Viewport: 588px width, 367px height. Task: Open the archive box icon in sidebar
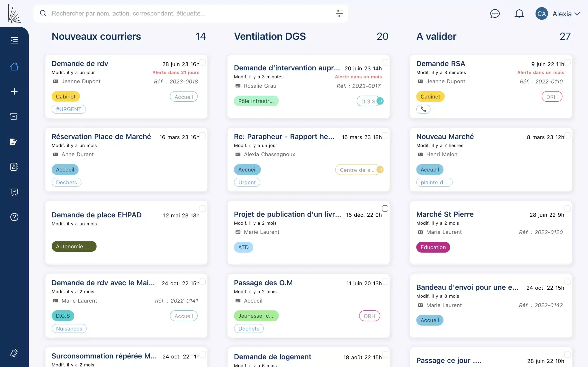14,117
